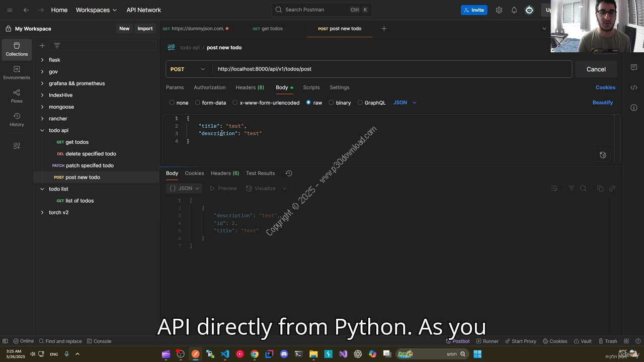Click the filter icon in collections sidebar
This screenshot has width=644, height=362.
click(x=57, y=46)
